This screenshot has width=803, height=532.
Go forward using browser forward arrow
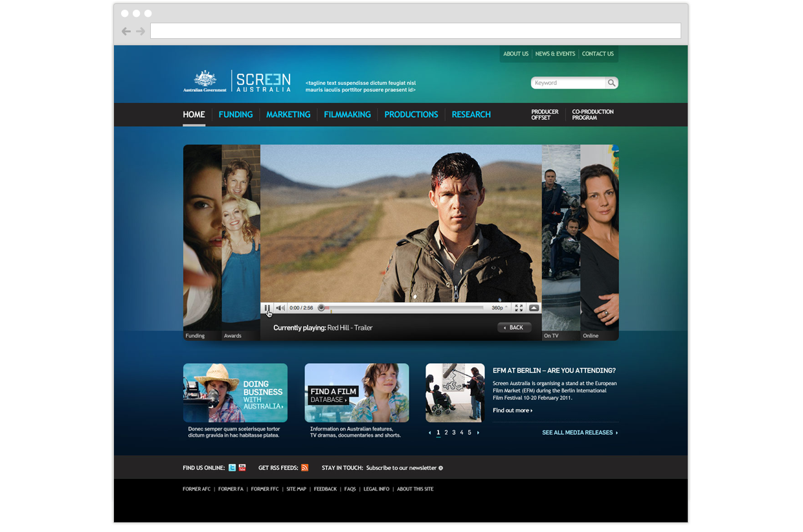pos(141,31)
